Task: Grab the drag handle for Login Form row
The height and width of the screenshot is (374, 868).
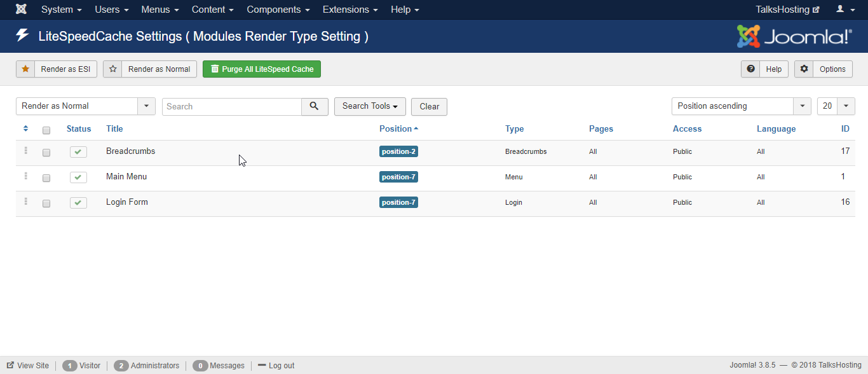Action: 25,202
